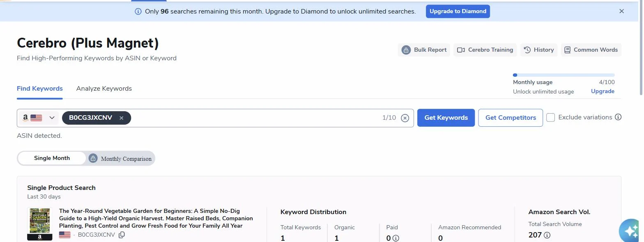Screen dimensions: 644x242
Task: Select the Single Month option
Action: [x=52, y=158]
